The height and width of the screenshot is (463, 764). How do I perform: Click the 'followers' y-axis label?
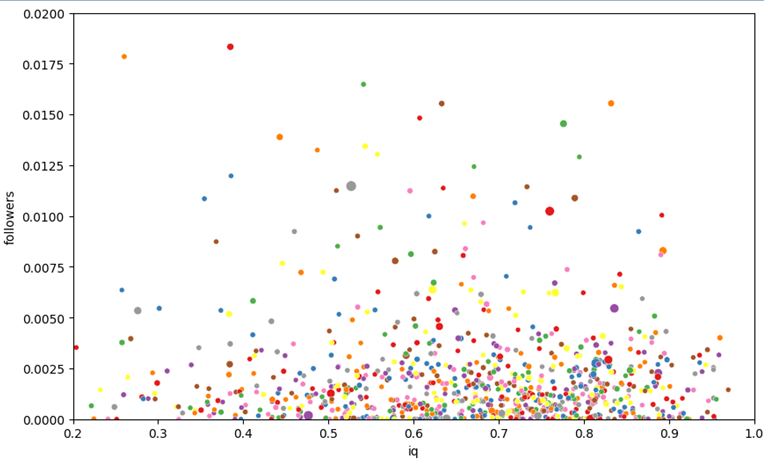pos(9,217)
